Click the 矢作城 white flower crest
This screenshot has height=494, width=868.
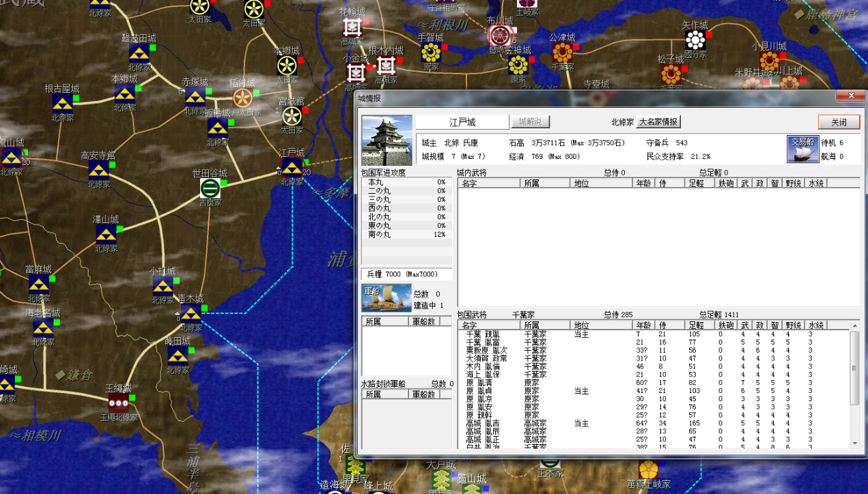coord(695,40)
